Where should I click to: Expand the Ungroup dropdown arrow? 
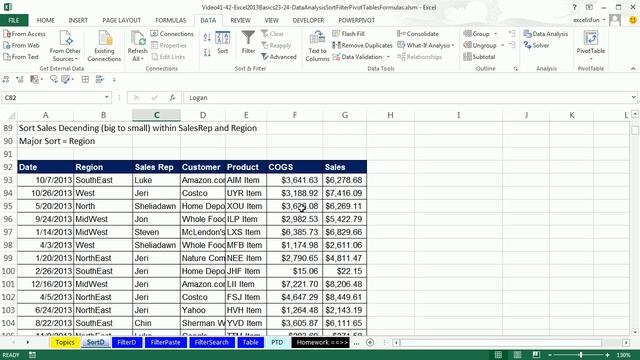pyautogui.click(x=502, y=45)
